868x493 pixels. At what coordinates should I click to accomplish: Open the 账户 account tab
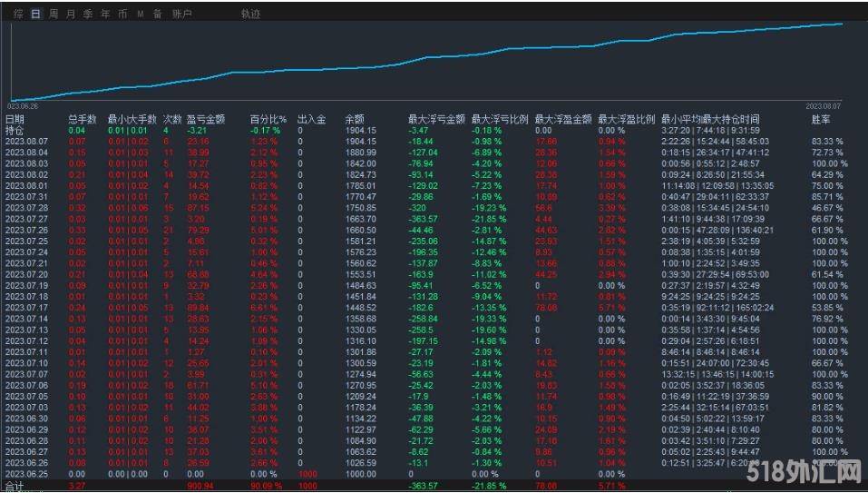(x=181, y=15)
